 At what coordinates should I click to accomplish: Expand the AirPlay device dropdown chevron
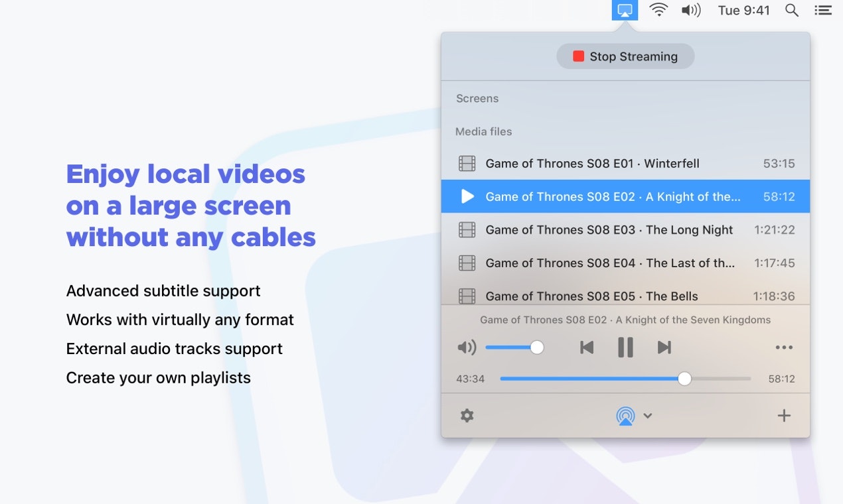point(648,416)
